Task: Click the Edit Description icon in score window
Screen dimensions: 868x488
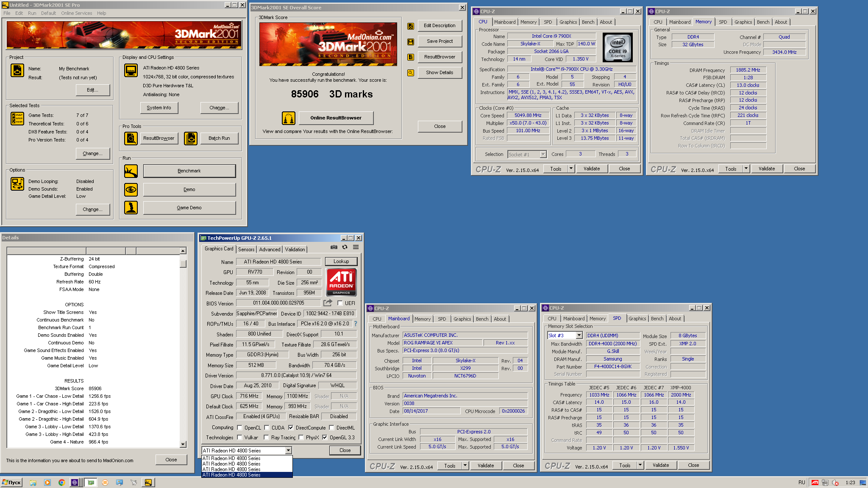Action: point(411,26)
